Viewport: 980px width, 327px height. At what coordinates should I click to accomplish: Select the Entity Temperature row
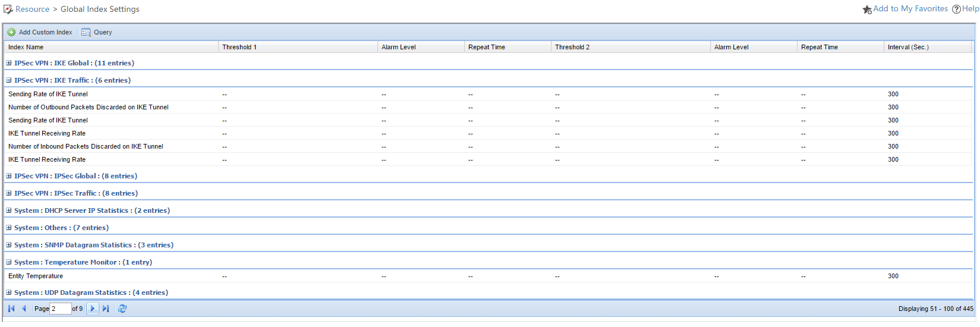36,276
